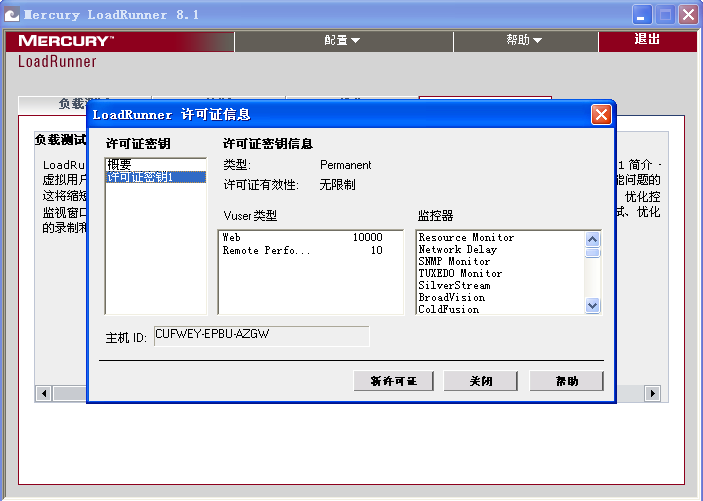
Task: Minimize the Mercury LoadRunner window
Action: [x=642, y=15]
